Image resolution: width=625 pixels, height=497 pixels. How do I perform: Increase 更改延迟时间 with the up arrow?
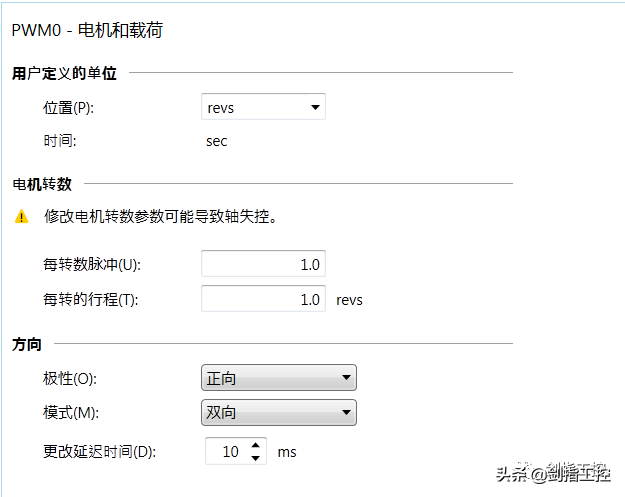click(257, 445)
